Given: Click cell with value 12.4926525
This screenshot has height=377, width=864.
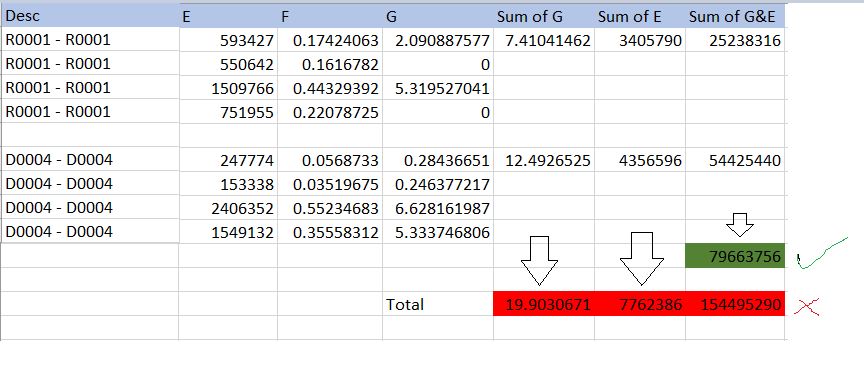Looking at the screenshot, I should [x=544, y=160].
